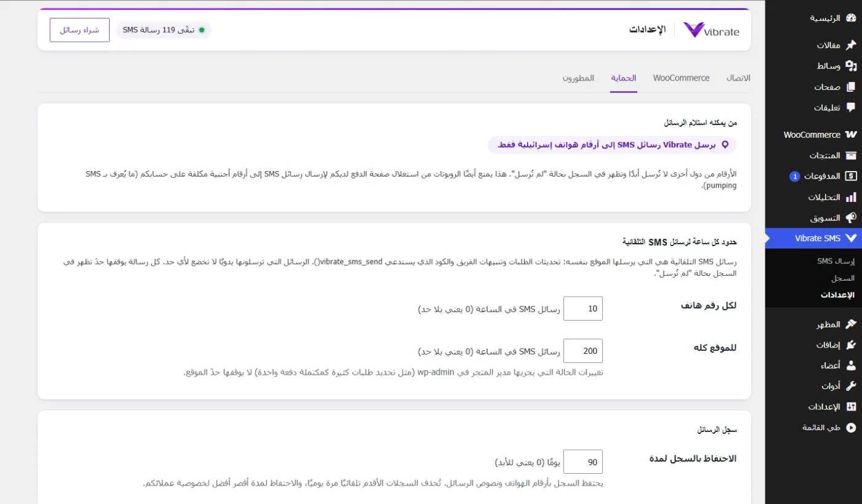
Task: Focus the لكل رقم هاتف limit field
Action: coord(583,308)
